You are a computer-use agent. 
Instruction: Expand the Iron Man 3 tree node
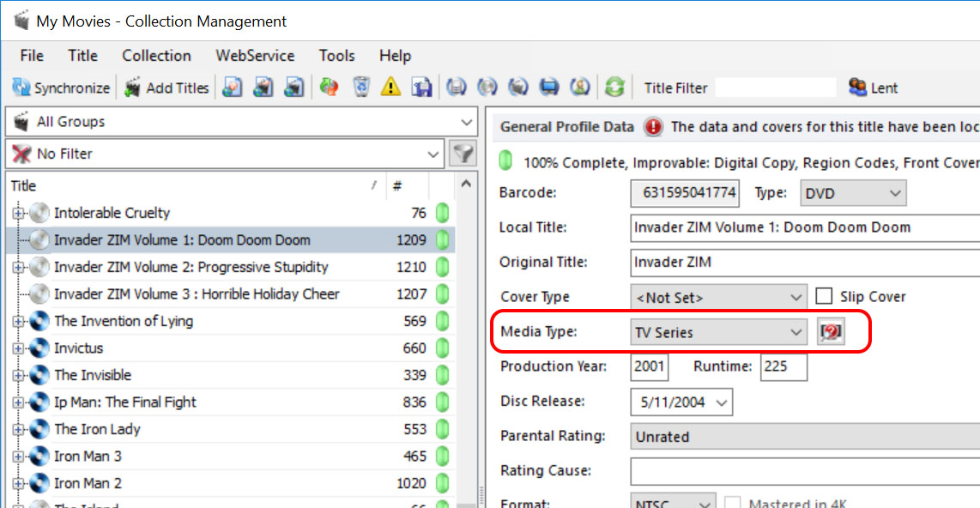coord(18,457)
